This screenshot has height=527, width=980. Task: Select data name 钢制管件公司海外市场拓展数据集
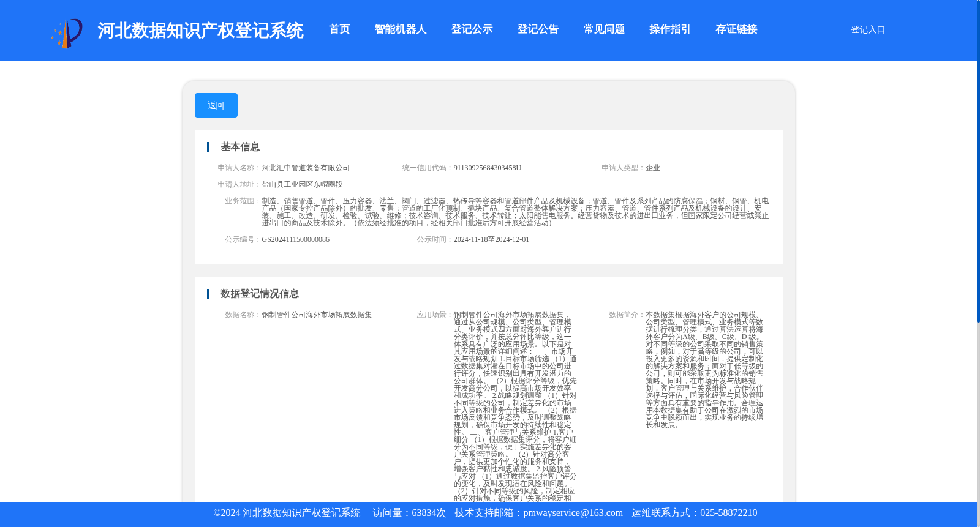(317, 315)
